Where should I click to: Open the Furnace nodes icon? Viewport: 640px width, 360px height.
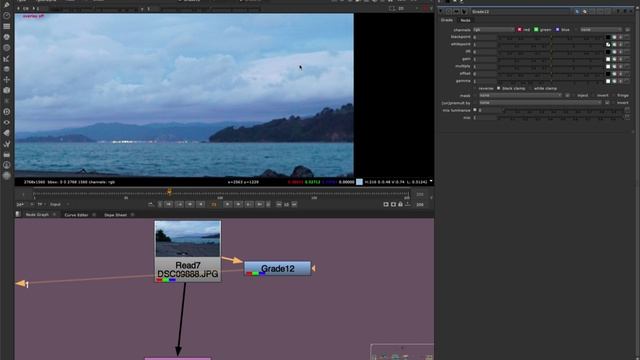coord(7,165)
